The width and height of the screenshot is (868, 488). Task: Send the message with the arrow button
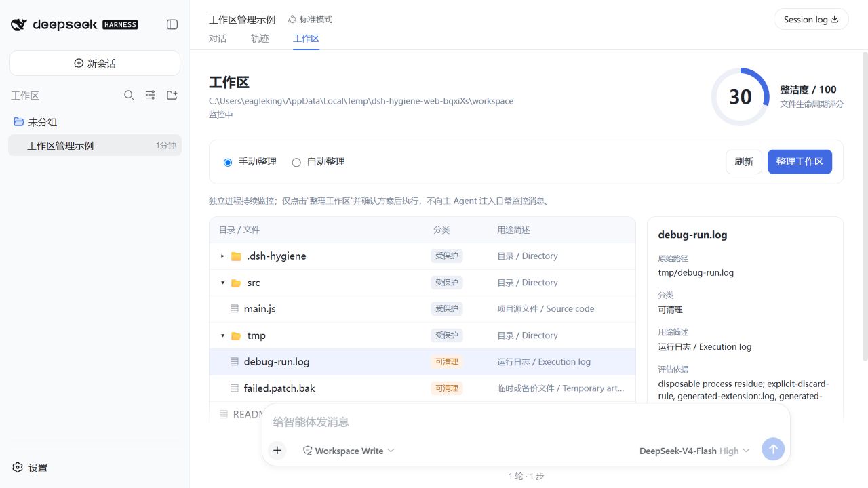click(x=773, y=449)
